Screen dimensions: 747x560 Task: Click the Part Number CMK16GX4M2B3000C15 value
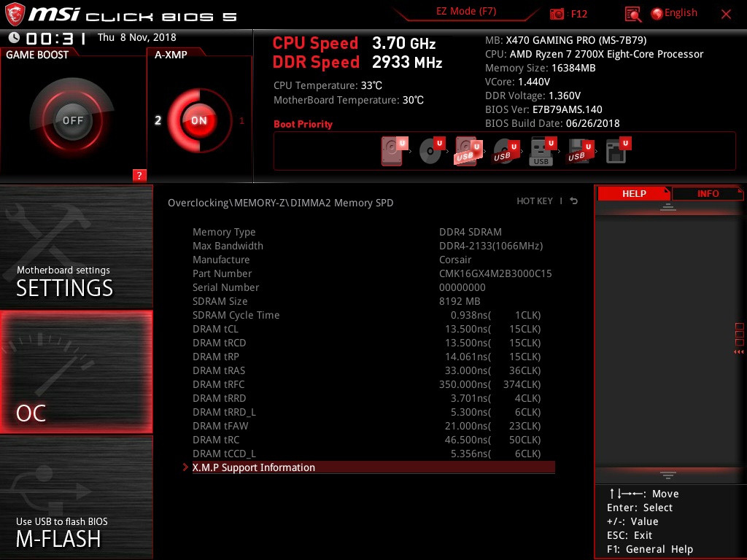click(x=495, y=273)
